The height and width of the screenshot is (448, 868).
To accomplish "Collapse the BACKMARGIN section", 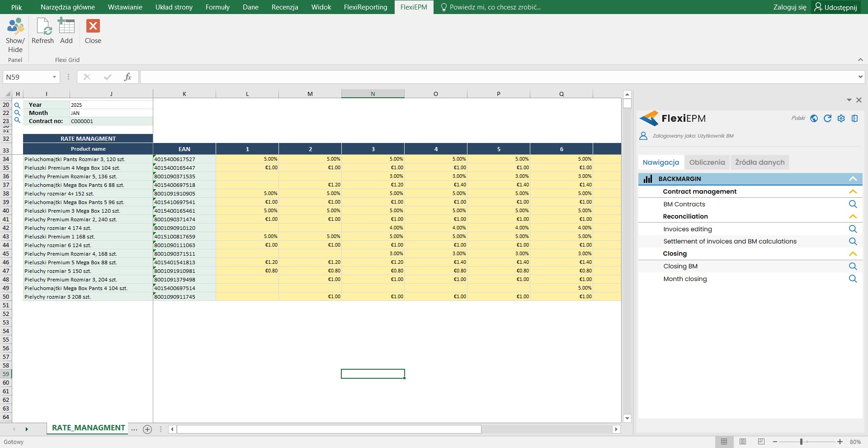I will pyautogui.click(x=853, y=179).
